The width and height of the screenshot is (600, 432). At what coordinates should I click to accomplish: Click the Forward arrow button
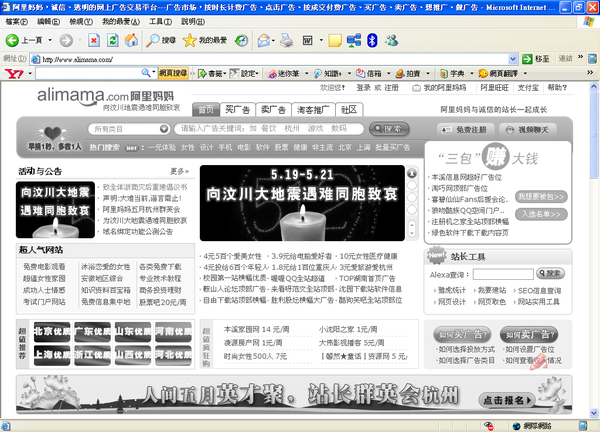tap(66, 40)
